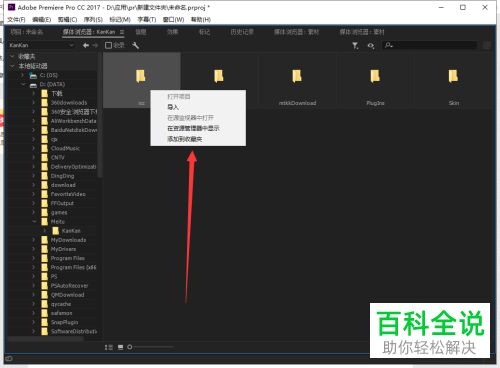Expand the KanKan folder node
This screenshot has width=500, height=368.
click(45, 231)
